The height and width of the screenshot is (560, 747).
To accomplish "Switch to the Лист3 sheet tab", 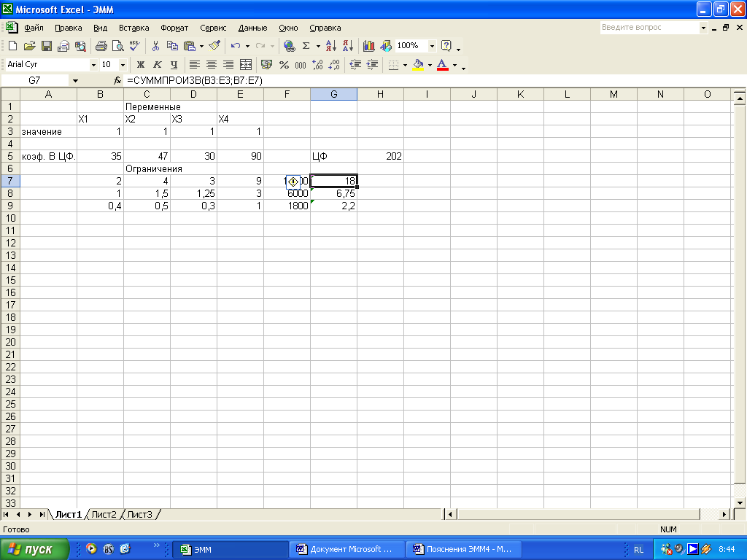I will point(139,515).
